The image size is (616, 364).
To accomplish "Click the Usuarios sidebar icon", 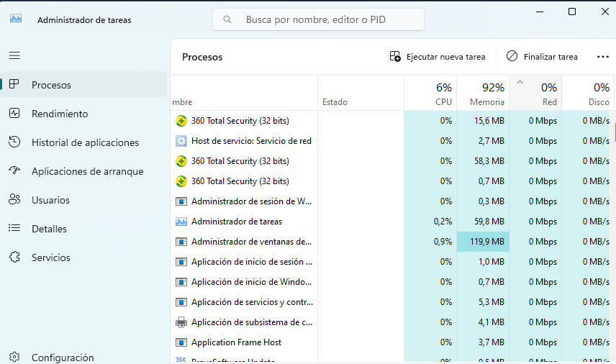I will pos(14,199).
